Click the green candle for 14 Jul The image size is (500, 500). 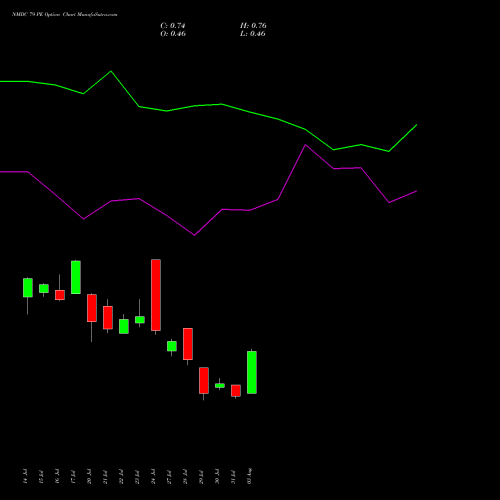28,288
